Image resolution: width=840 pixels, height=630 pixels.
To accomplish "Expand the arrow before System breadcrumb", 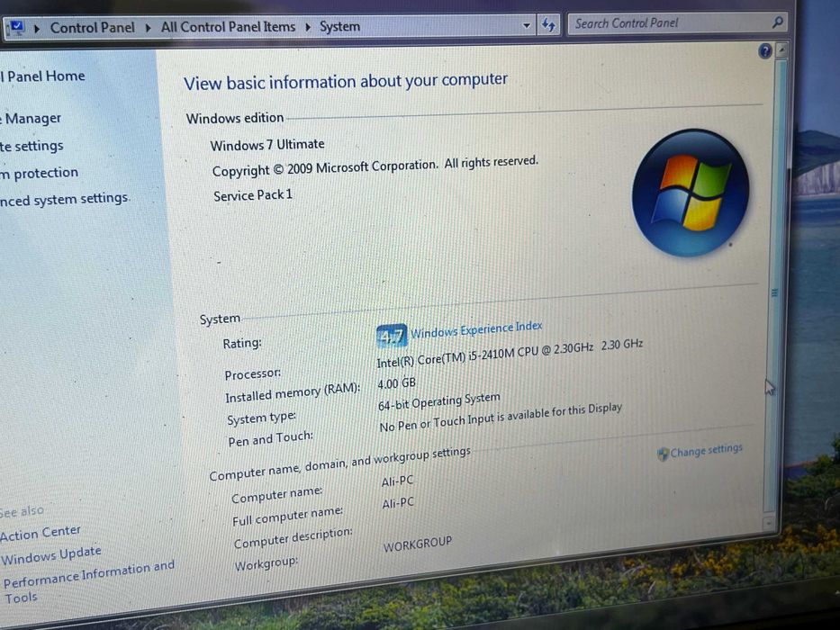I will [308, 26].
